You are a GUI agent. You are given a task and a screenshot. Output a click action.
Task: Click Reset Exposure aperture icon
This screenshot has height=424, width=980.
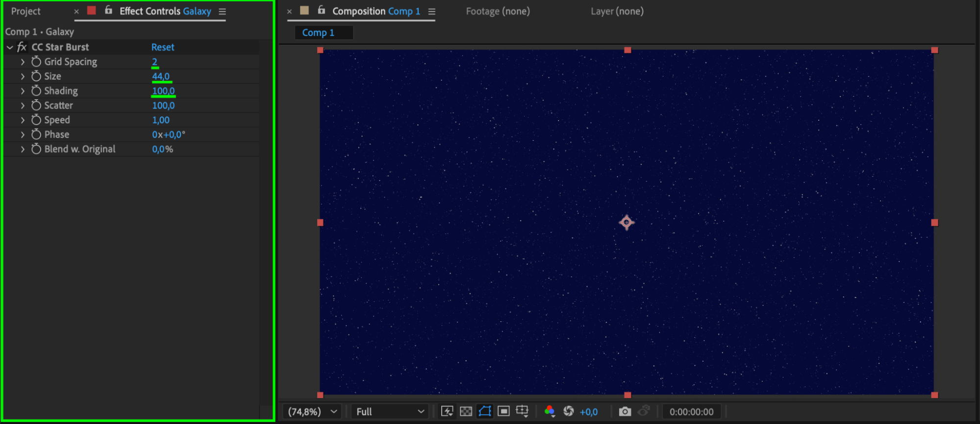click(569, 411)
